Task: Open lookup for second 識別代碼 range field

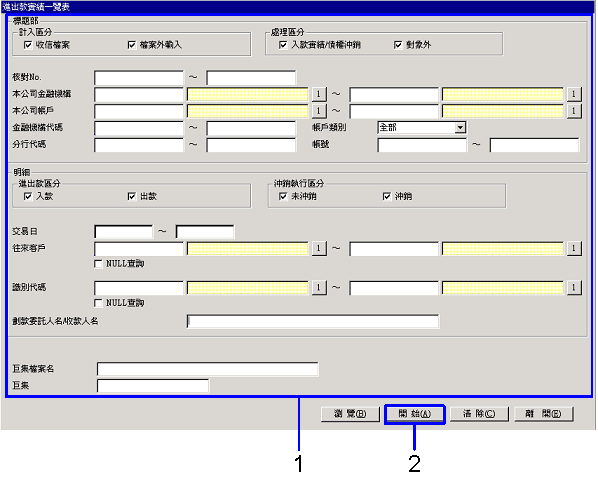Action: tap(574, 287)
